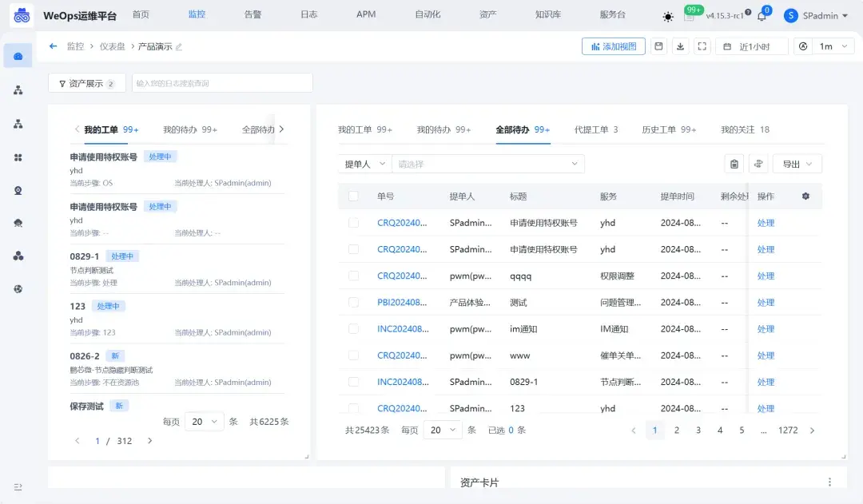Image resolution: width=863 pixels, height=504 pixels.
Task: Click the clipboard icon above the ticket table
Action: pos(734,164)
